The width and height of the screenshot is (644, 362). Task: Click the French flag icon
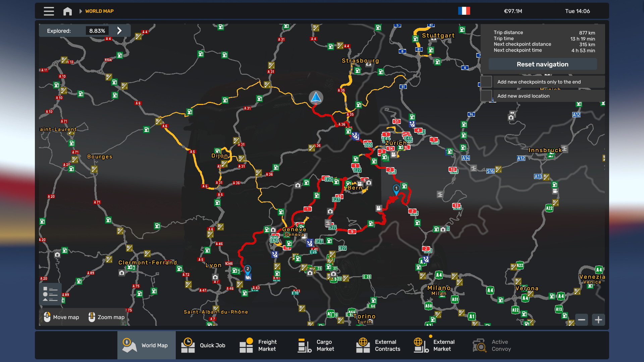pyautogui.click(x=464, y=11)
